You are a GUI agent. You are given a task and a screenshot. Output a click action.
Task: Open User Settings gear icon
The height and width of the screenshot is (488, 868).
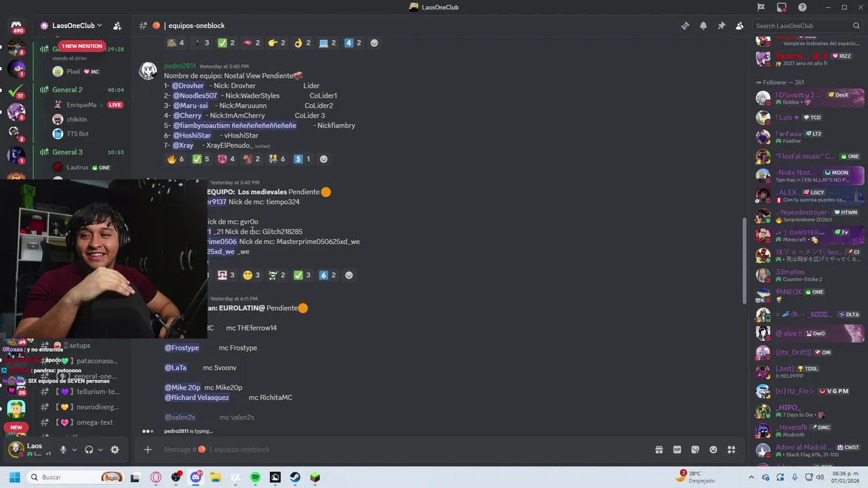tap(115, 449)
